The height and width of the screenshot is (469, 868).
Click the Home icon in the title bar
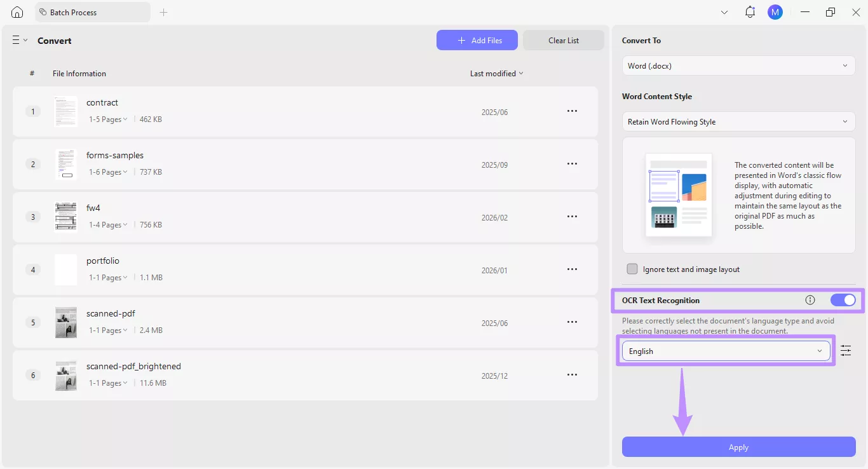[17, 11]
